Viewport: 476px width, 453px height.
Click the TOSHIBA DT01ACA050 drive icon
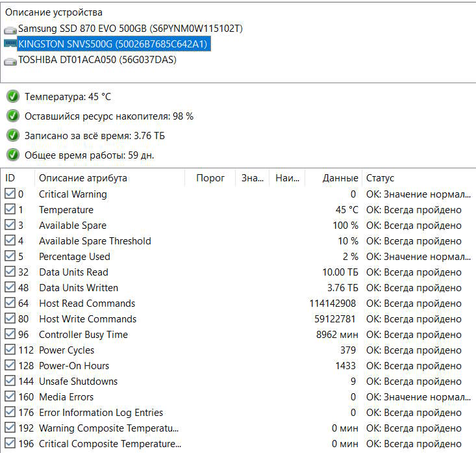point(10,62)
